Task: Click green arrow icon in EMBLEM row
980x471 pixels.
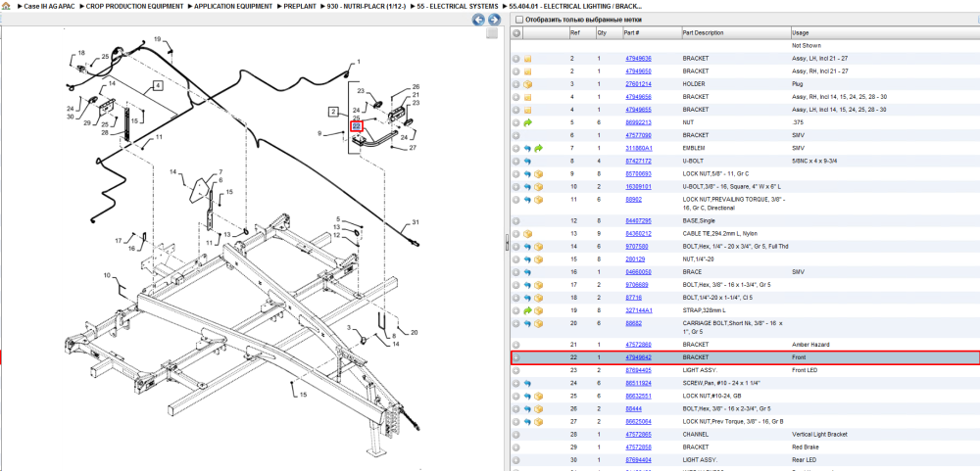Action: [x=538, y=148]
